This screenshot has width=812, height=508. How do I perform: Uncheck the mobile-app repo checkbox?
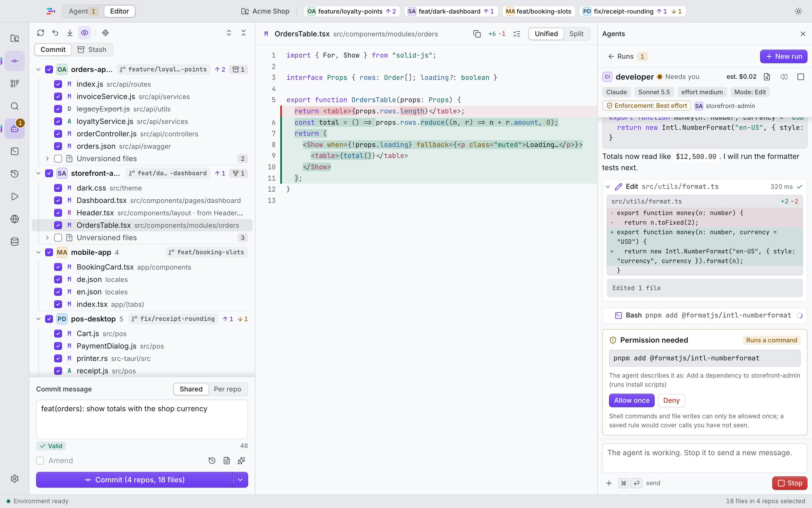(49, 252)
